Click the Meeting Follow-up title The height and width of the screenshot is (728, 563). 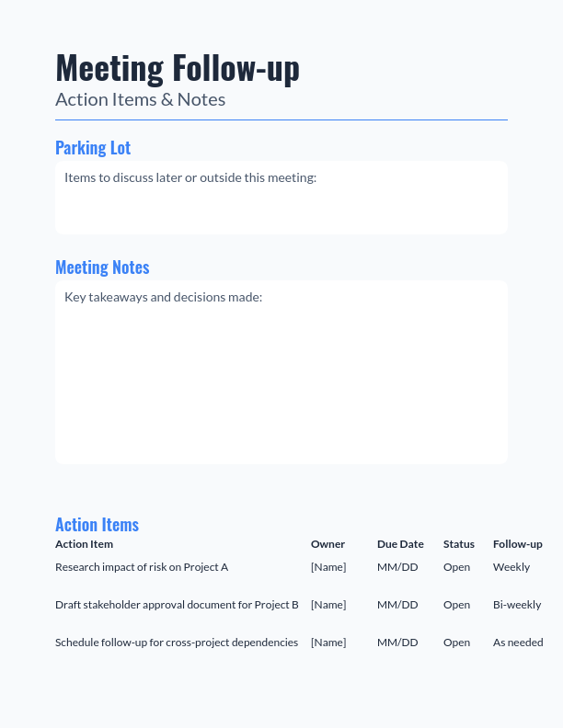point(178,68)
